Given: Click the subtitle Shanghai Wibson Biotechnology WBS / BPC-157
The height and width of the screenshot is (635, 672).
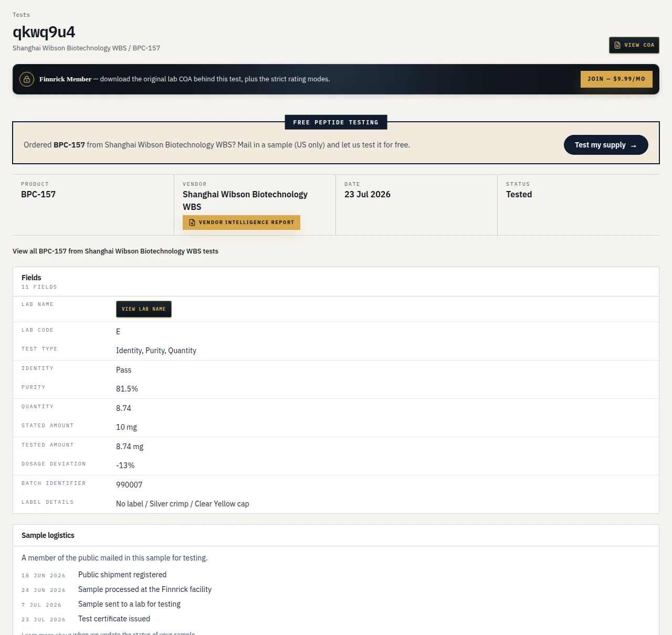Looking at the screenshot, I should 87,48.
